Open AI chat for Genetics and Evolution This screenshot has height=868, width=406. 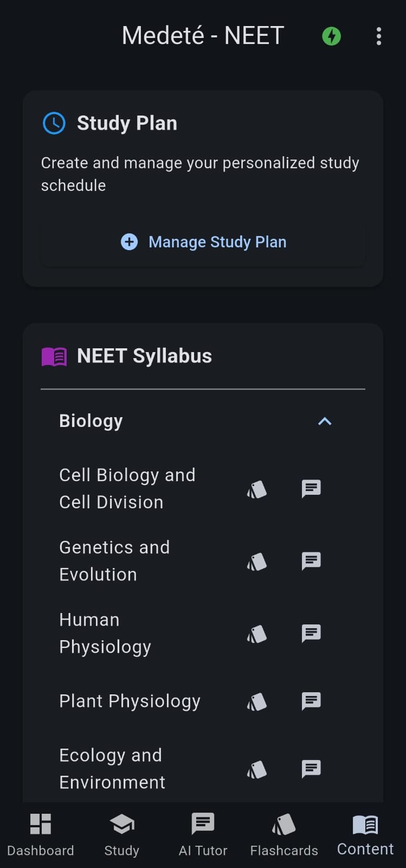click(x=311, y=561)
